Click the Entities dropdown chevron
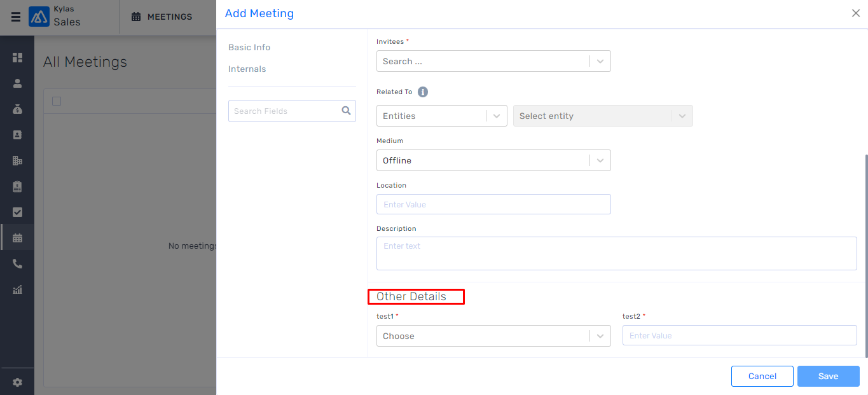The height and width of the screenshot is (395, 868). point(497,116)
